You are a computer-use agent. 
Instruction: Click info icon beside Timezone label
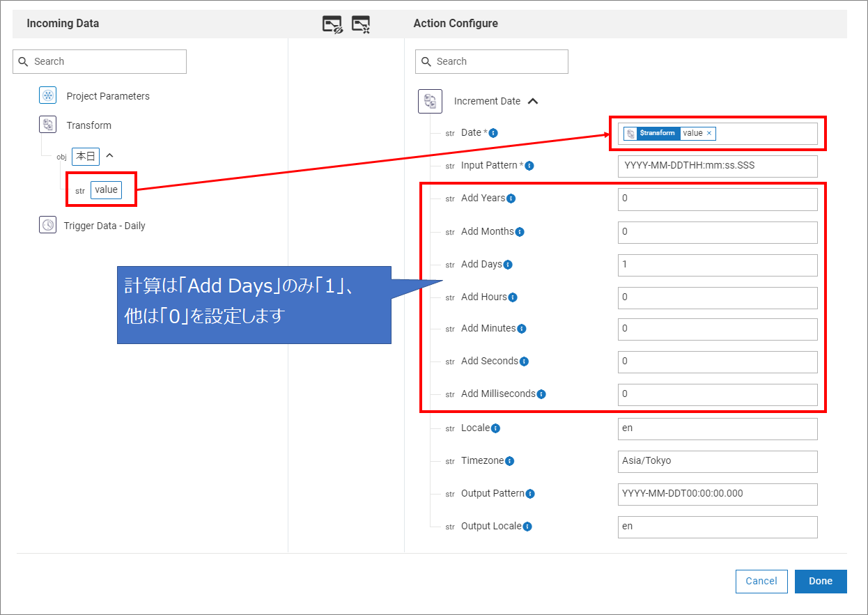pos(509,461)
